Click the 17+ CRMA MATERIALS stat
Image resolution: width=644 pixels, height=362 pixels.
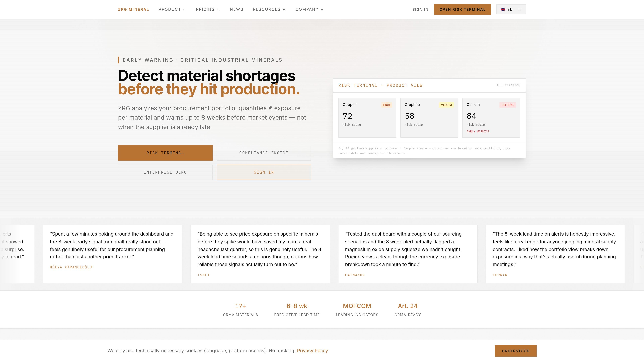pos(240,310)
